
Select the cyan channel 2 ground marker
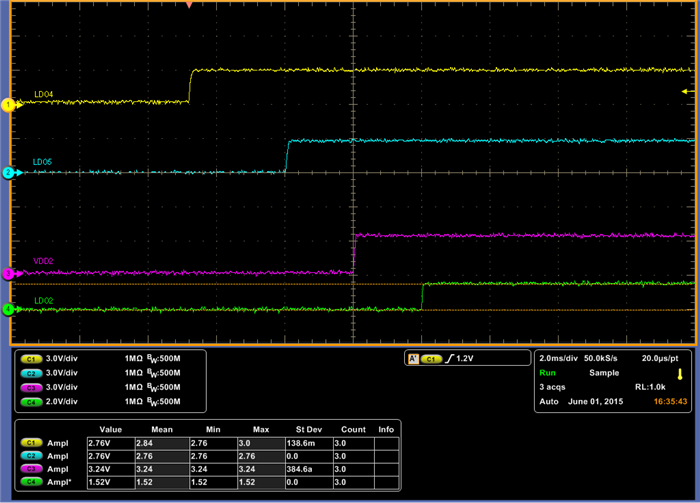pos(7,173)
